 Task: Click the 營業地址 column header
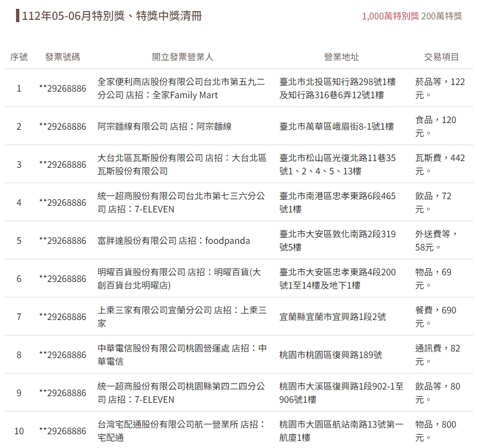tap(342, 57)
